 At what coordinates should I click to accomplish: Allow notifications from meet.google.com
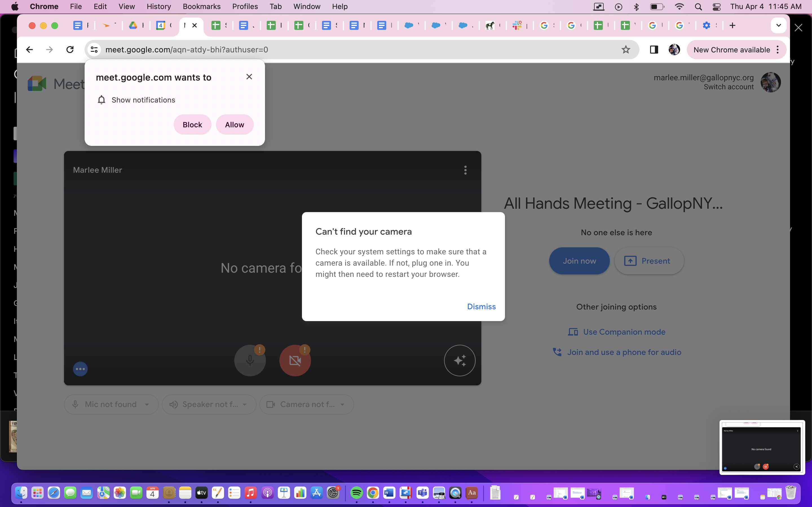234,125
